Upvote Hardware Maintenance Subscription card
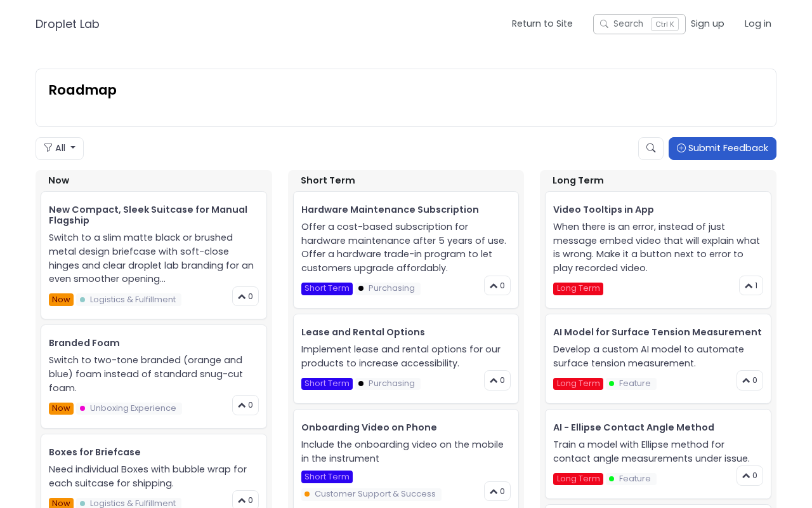Image resolution: width=812 pixels, height=508 pixels. tap(497, 286)
